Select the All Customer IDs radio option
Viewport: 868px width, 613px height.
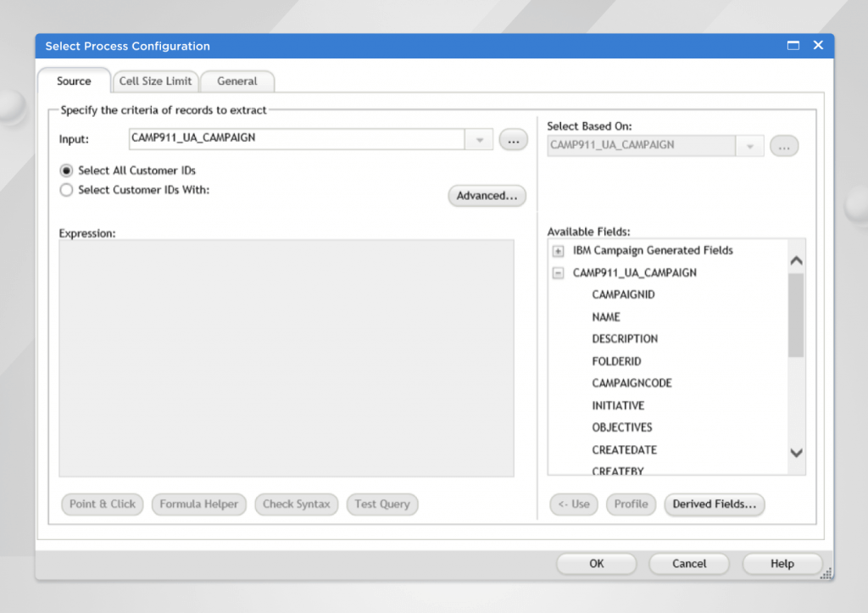point(67,170)
